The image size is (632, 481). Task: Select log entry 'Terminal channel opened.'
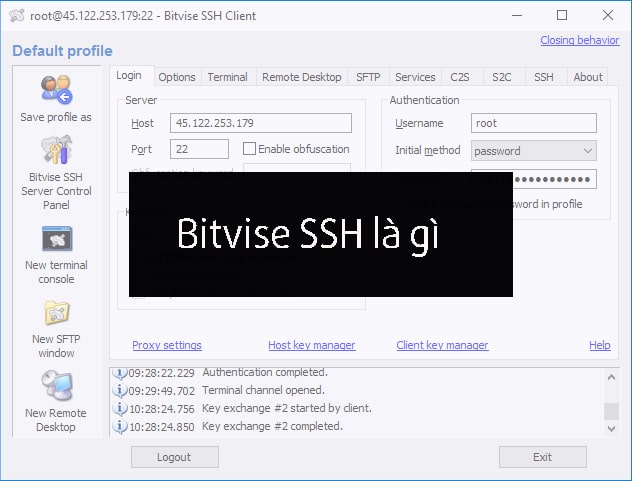(x=263, y=390)
